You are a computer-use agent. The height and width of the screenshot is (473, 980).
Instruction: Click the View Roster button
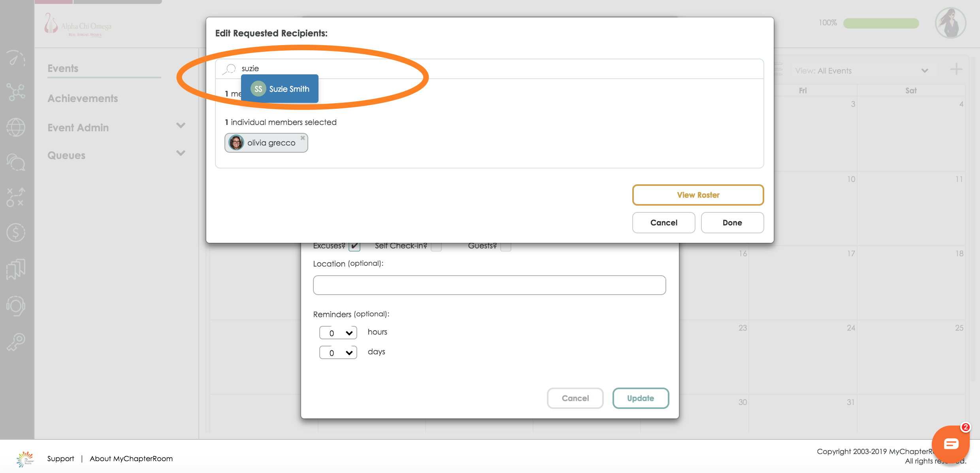pyautogui.click(x=698, y=195)
